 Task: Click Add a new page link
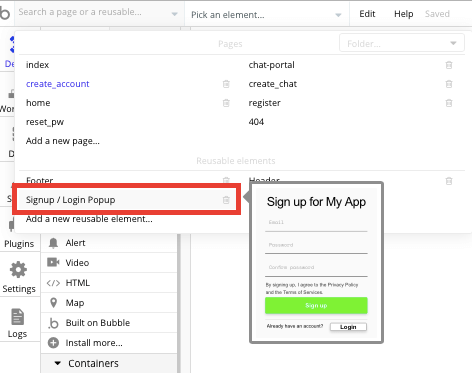[63, 141]
